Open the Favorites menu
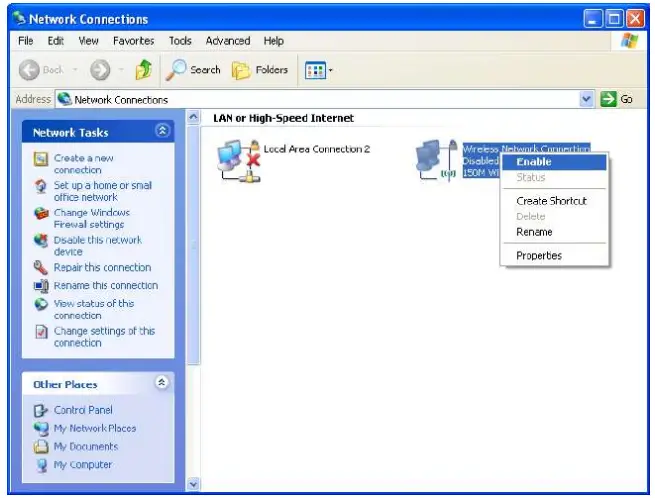The width and height of the screenshot is (655, 498). tap(134, 41)
